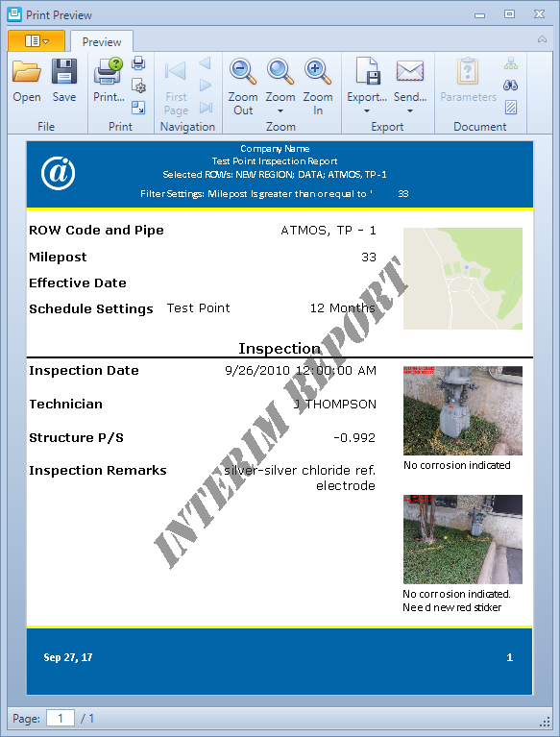Expand the Export... dropdown arrow
Viewport: 560px width, 737px height.
pos(367,111)
